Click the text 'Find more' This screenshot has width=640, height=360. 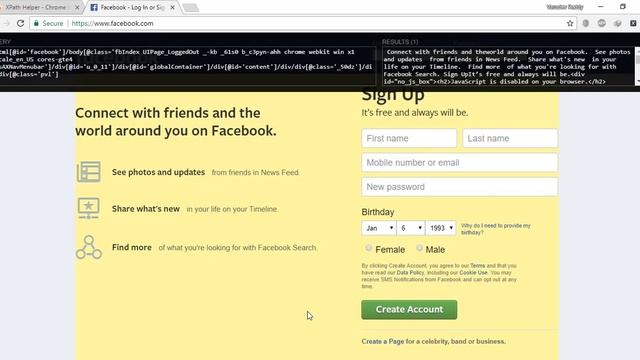[x=131, y=247]
